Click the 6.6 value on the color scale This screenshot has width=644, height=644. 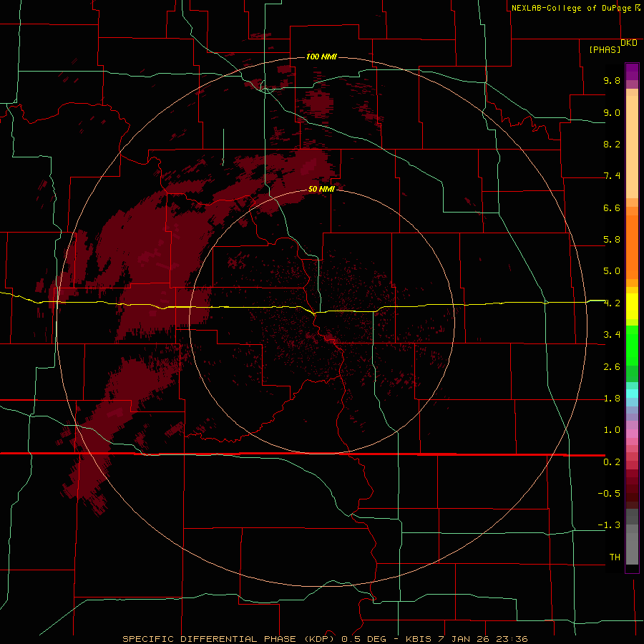(x=612, y=208)
